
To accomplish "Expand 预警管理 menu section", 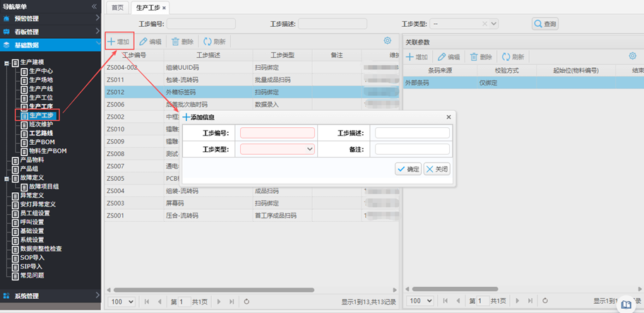I will click(x=51, y=18).
